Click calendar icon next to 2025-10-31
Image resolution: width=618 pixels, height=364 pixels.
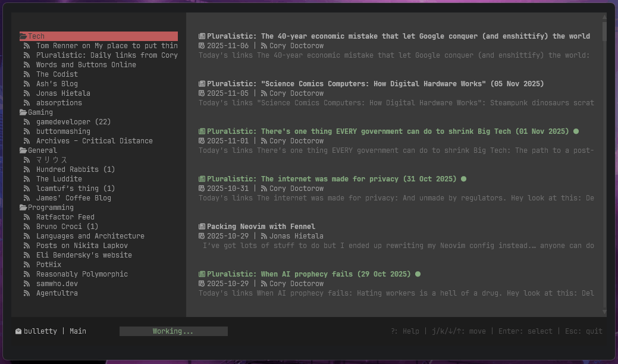(202, 189)
